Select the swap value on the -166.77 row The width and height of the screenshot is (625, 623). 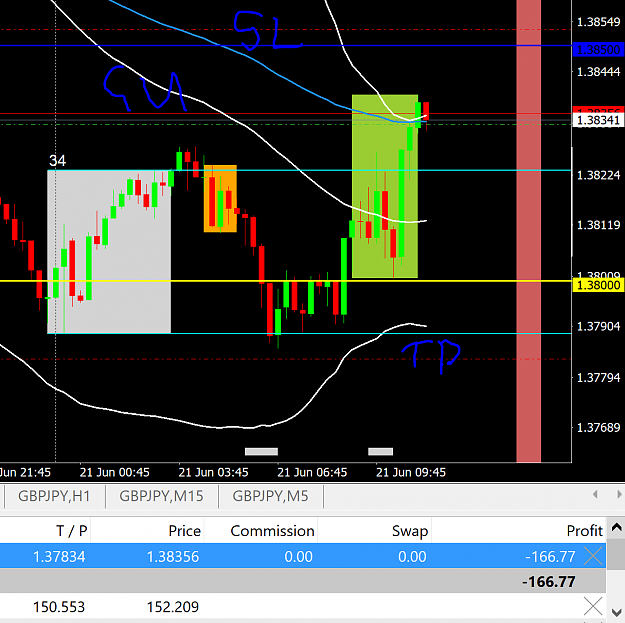[x=412, y=556]
